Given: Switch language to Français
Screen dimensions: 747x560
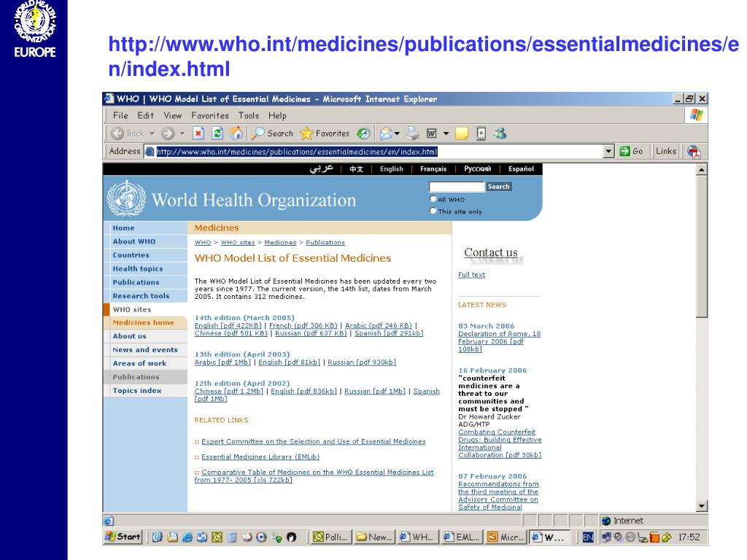Looking at the screenshot, I should click(433, 169).
